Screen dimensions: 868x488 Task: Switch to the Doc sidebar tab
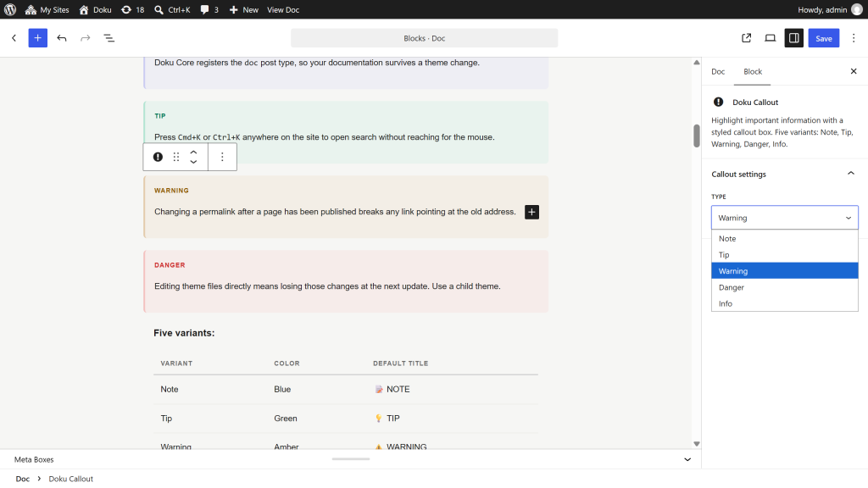click(x=718, y=71)
